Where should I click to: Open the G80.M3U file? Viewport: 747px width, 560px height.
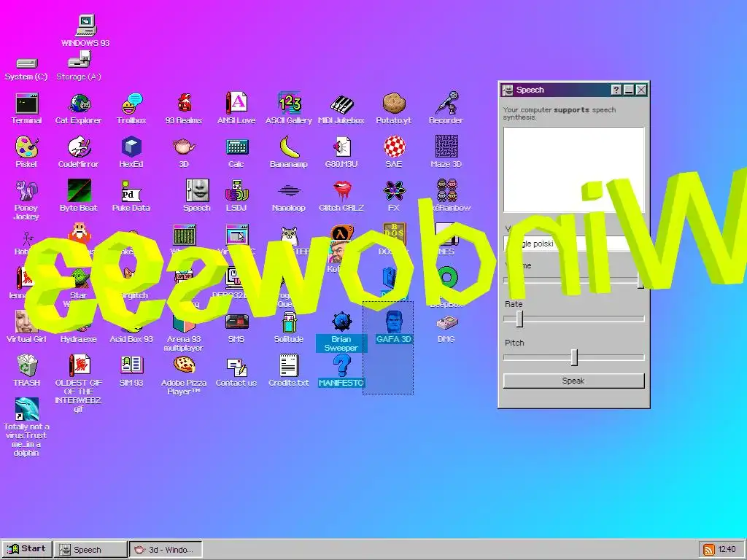341,152
